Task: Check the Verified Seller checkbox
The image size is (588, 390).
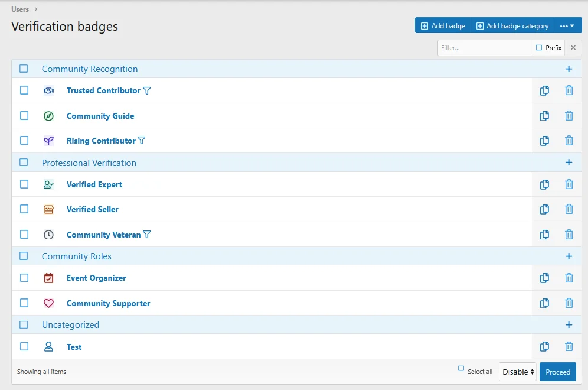Action: 24,209
